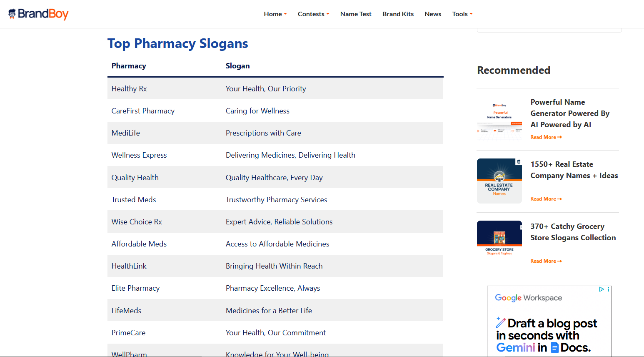Select the HealthLink cell

tap(129, 266)
